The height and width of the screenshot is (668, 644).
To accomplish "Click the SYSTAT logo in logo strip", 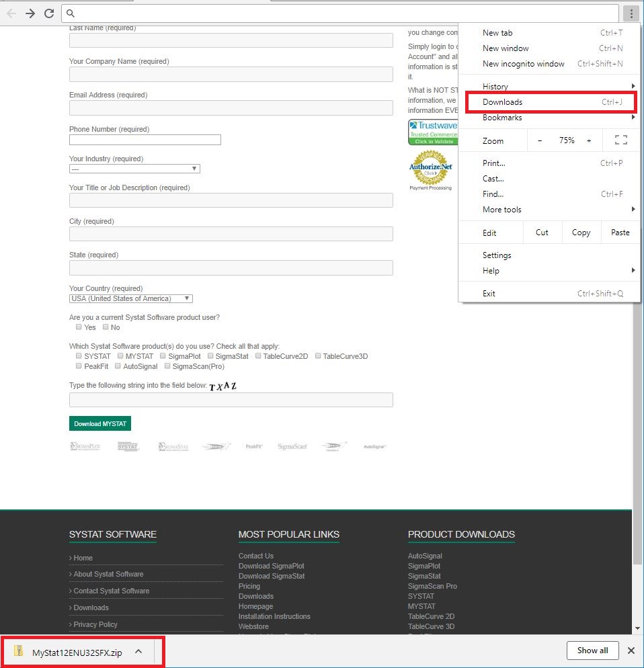I will pyautogui.click(x=128, y=446).
